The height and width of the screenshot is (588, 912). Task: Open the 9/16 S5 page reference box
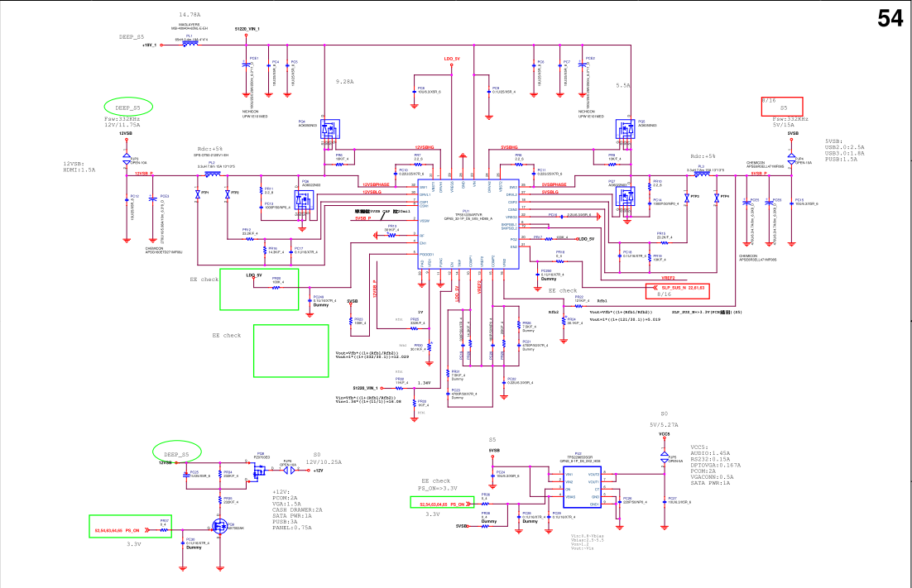782,106
